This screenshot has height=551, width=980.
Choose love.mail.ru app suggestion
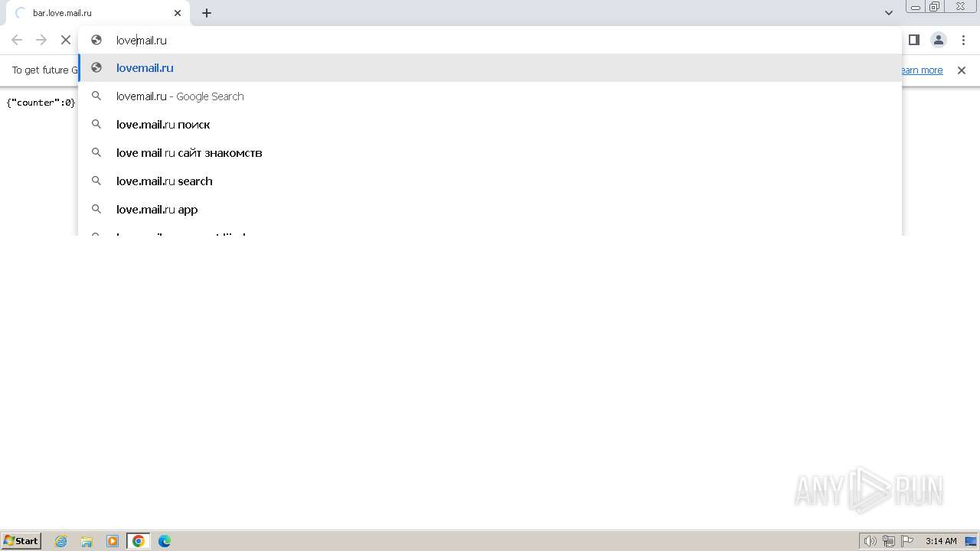490,210
